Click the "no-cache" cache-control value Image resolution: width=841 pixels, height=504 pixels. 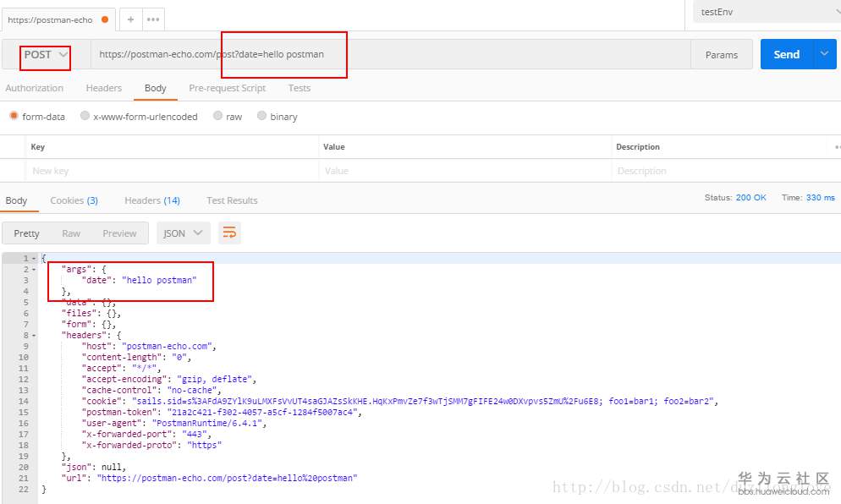(191, 391)
